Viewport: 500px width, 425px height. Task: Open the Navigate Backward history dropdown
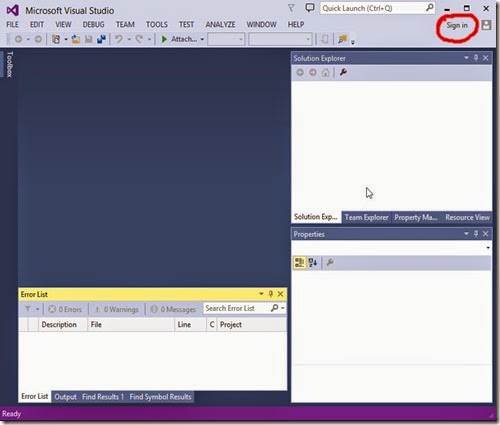(x=28, y=39)
